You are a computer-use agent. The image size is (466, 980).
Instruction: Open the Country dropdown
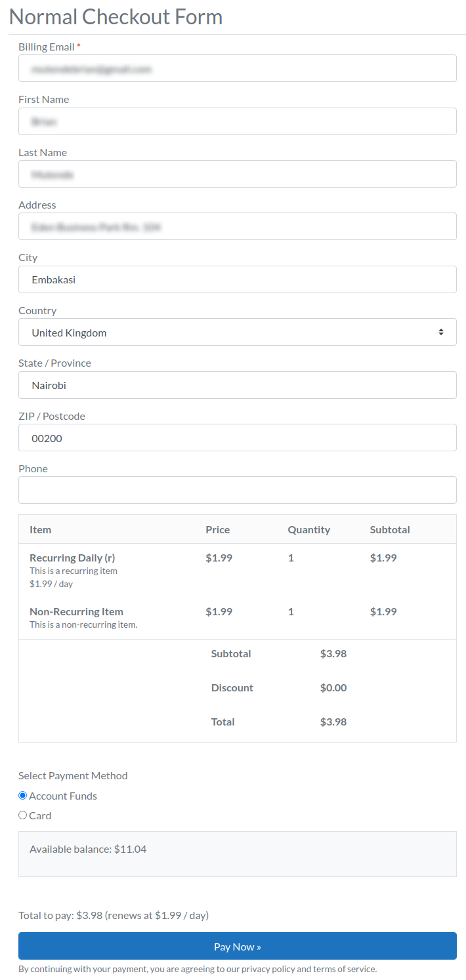pyautogui.click(x=237, y=333)
